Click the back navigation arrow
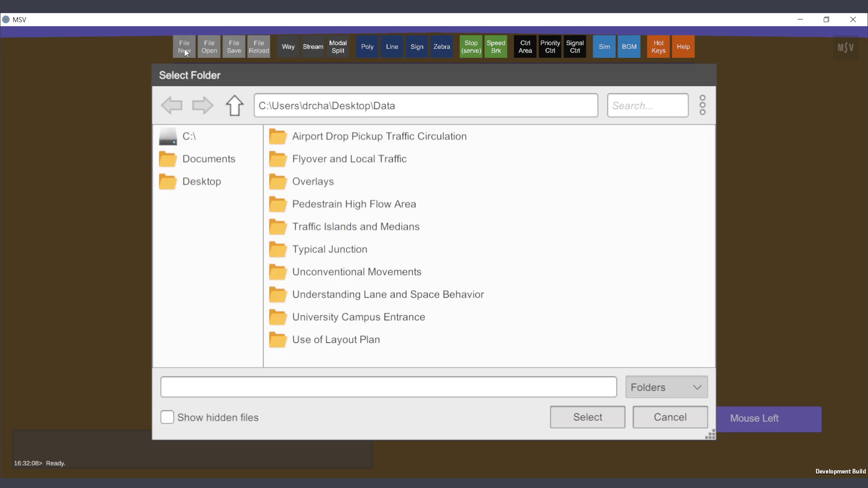868x488 pixels. (172, 105)
